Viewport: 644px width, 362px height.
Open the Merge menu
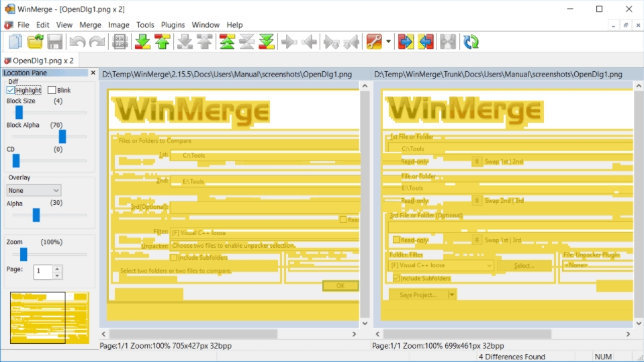pyautogui.click(x=90, y=25)
